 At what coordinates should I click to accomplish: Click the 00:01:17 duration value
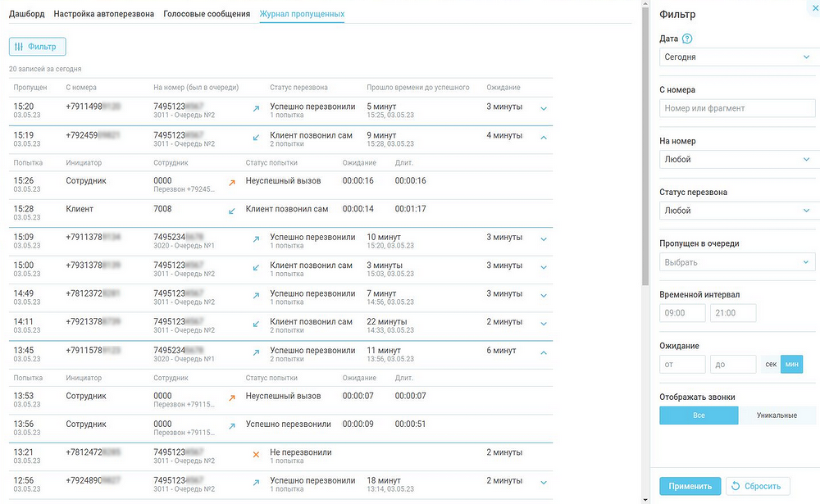click(411, 209)
